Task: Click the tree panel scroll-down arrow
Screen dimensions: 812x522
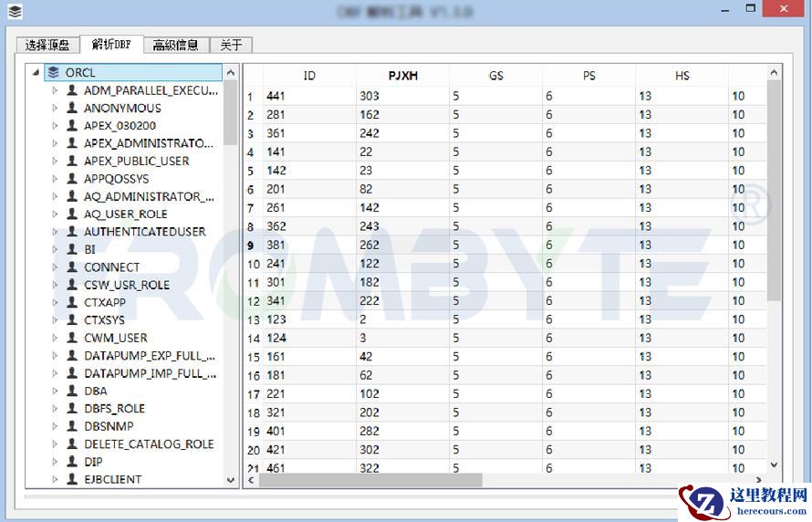Action: point(231,480)
